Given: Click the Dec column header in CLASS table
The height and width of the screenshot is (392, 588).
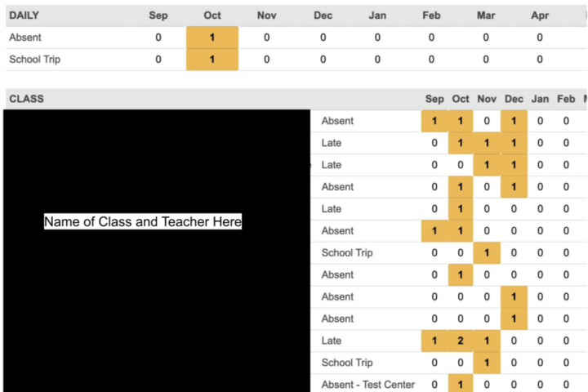Looking at the screenshot, I should (x=514, y=99).
